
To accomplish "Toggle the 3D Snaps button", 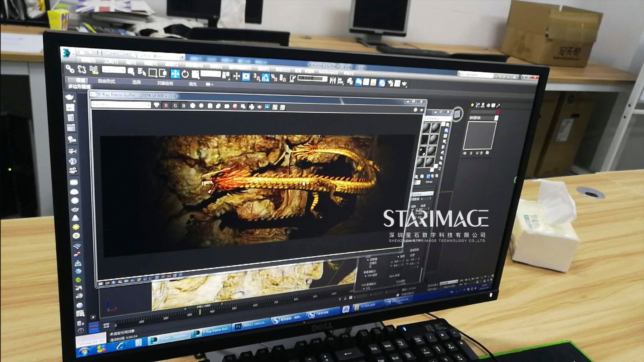I will click(x=256, y=77).
